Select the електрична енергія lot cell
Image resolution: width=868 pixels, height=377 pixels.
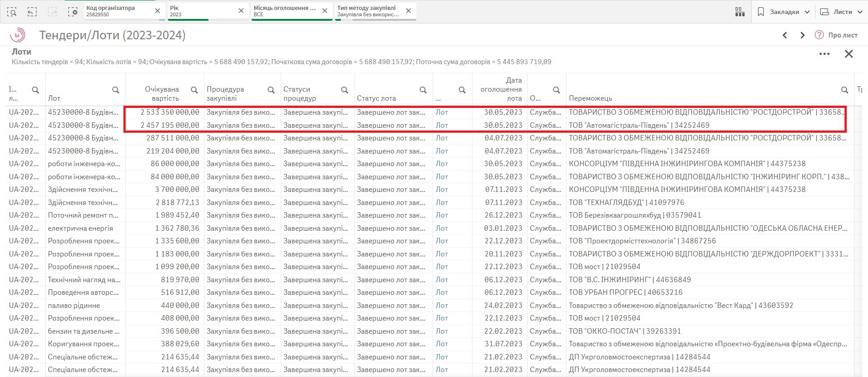pos(85,228)
